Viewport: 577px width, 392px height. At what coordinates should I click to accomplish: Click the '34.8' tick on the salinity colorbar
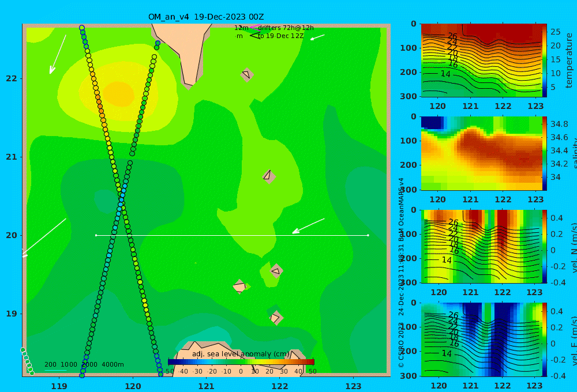click(x=559, y=124)
